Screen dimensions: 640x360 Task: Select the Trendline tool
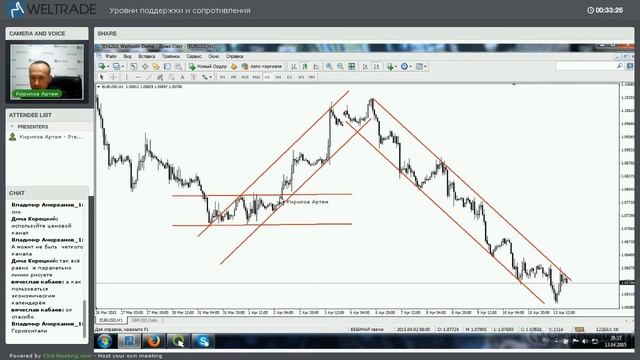click(x=149, y=77)
